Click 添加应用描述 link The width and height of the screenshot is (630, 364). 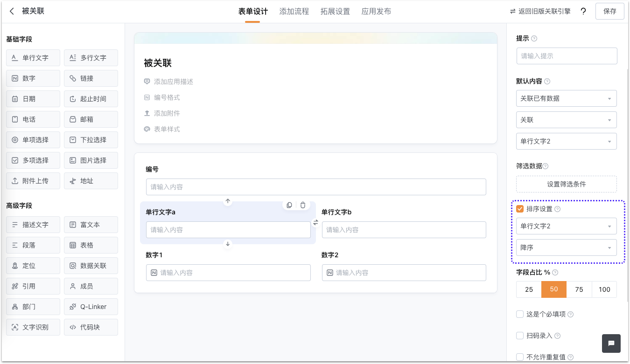coord(168,82)
